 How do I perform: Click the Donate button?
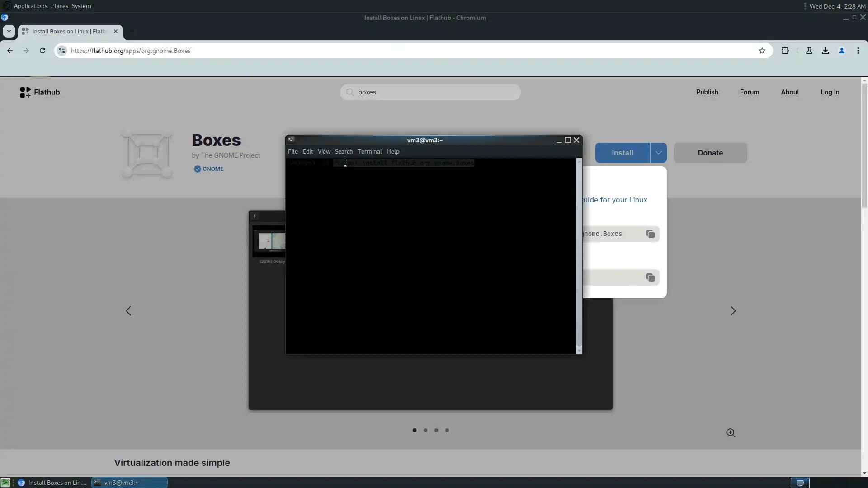(710, 153)
